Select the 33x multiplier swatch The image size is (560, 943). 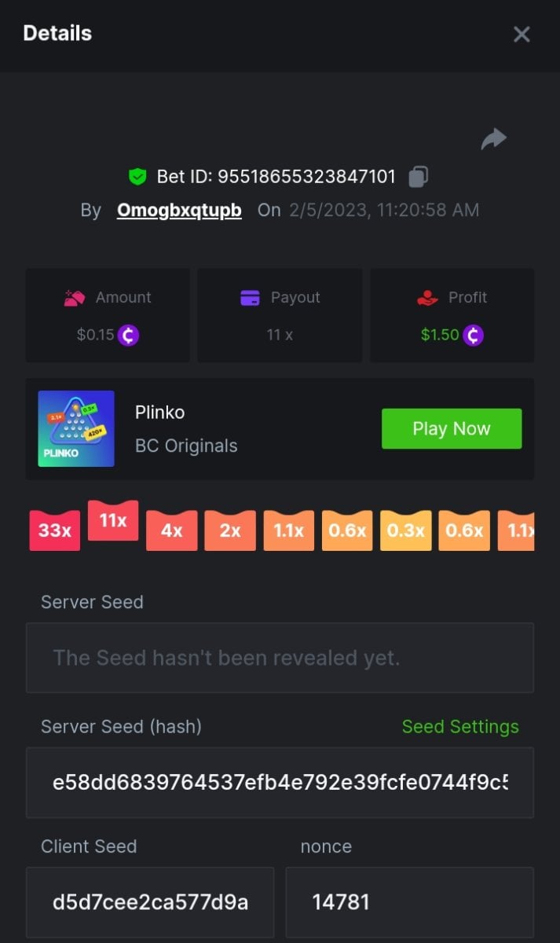55,530
